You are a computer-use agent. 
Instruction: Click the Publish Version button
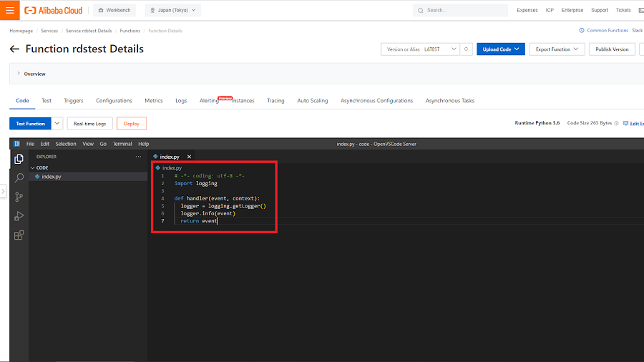(x=612, y=49)
